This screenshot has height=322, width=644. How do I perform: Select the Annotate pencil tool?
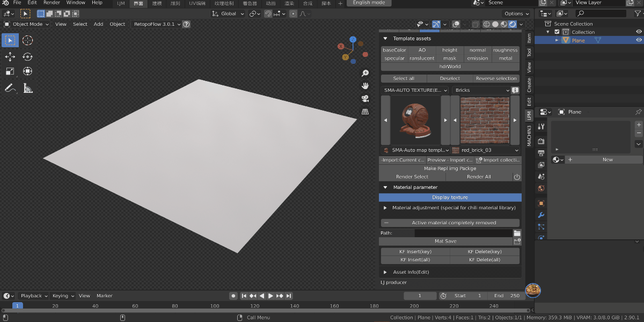click(x=10, y=87)
